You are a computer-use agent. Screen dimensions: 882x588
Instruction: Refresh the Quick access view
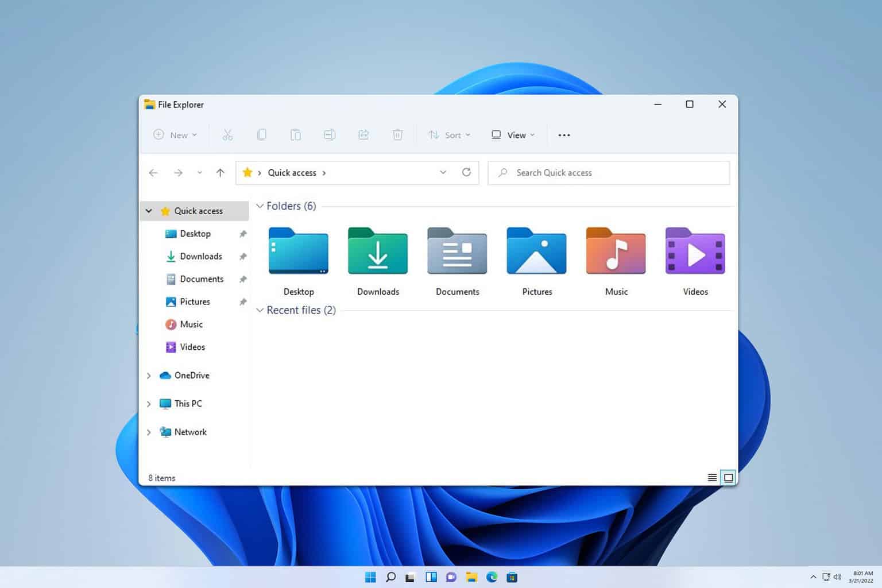pyautogui.click(x=466, y=172)
